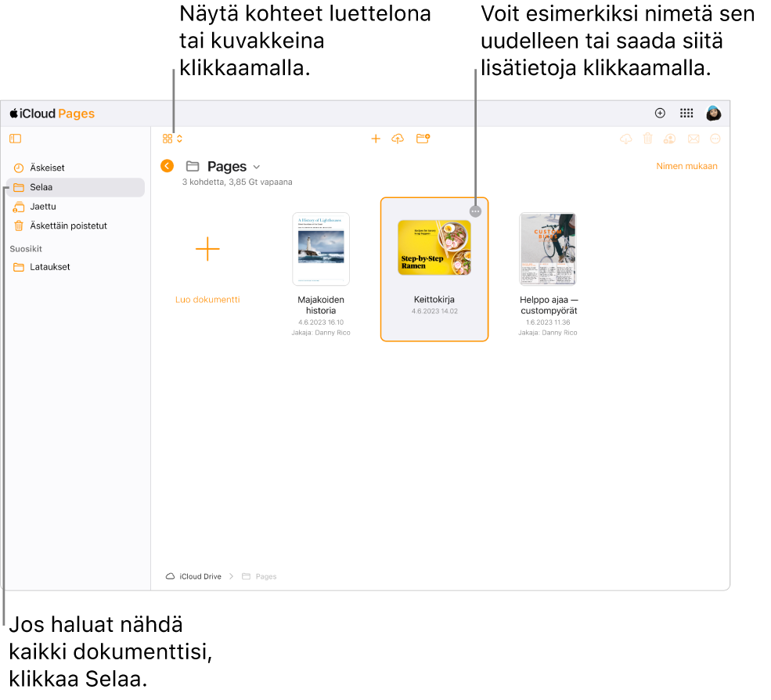Open the iCloud app launcher grid

click(x=686, y=113)
